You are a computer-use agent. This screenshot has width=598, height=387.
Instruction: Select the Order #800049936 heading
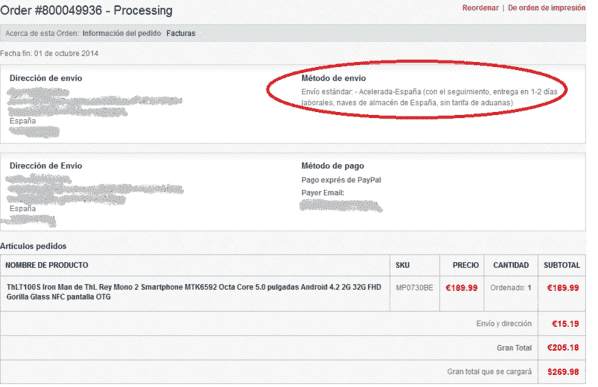click(86, 10)
